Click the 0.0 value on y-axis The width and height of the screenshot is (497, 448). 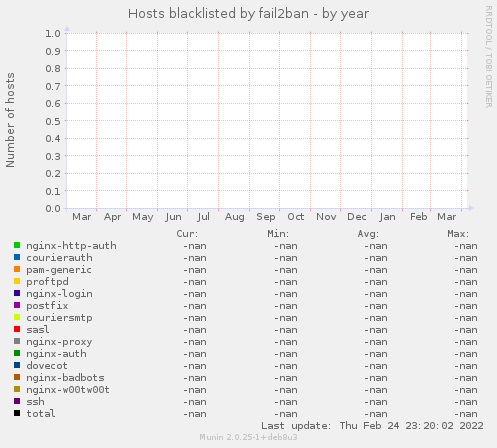(x=53, y=209)
